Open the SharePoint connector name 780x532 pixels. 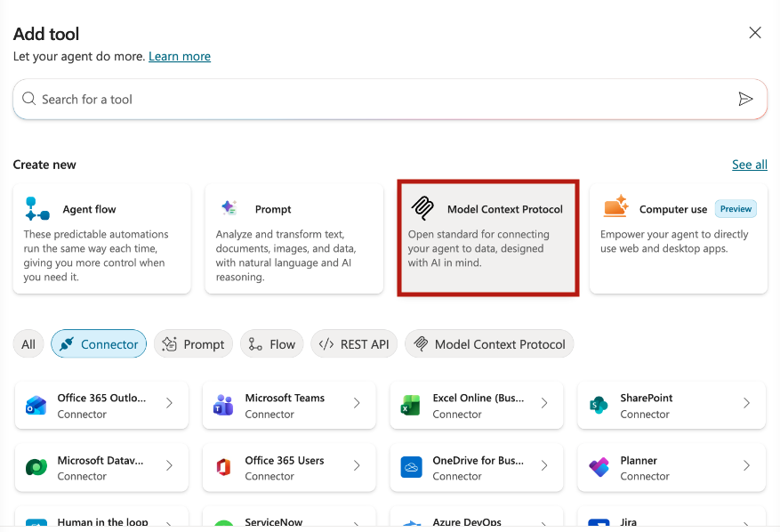click(x=647, y=398)
